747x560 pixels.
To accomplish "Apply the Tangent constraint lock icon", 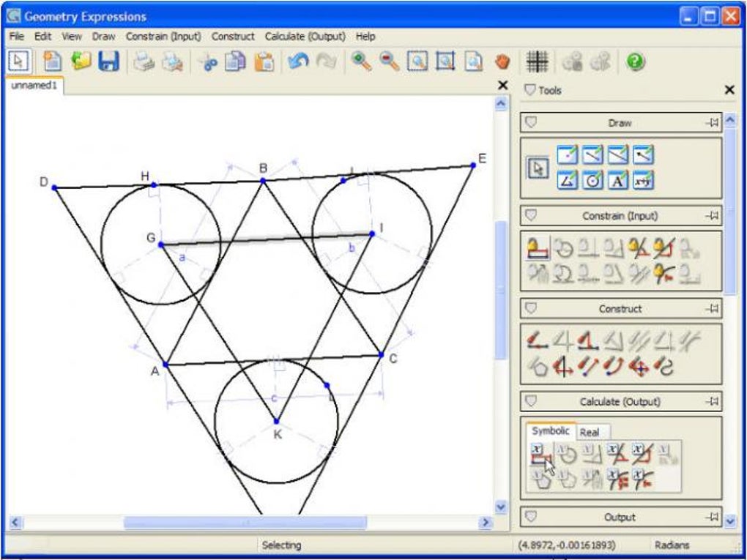I will 664,275.
